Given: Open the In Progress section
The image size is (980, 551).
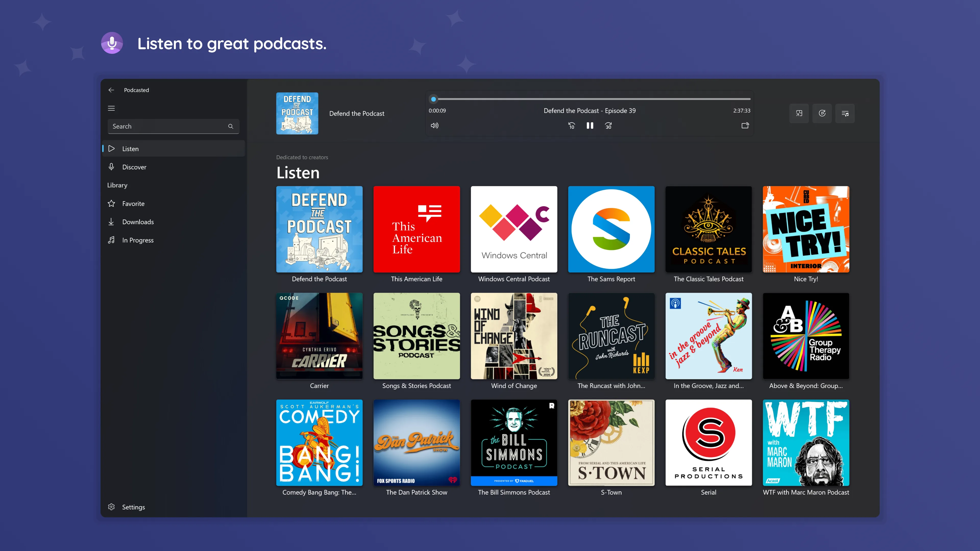Looking at the screenshot, I should point(174,240).
